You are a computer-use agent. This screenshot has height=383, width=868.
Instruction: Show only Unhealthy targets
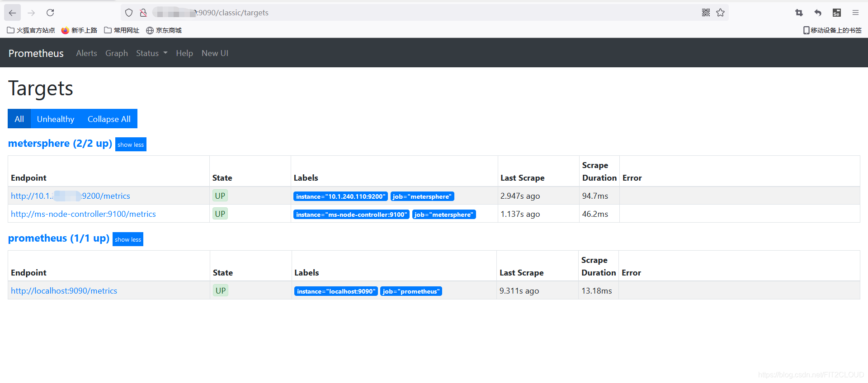[56, 119]
